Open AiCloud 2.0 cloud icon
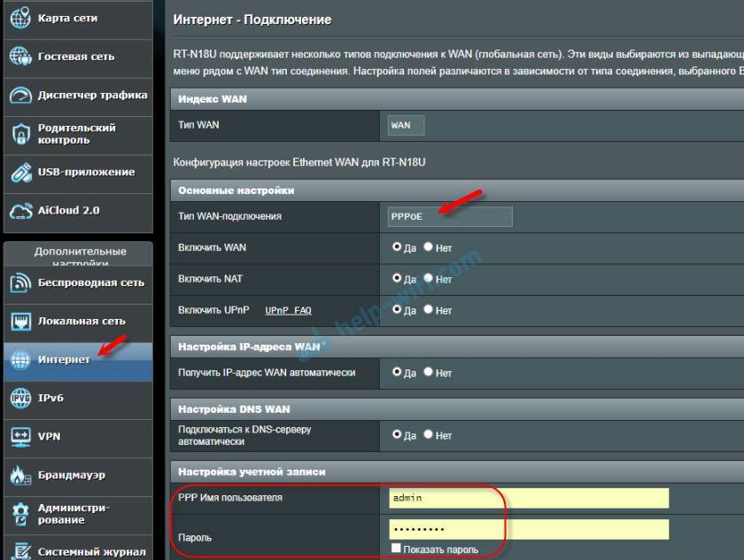Image resolution: width=744 pixels, height=560 pixels. (20, 211)
